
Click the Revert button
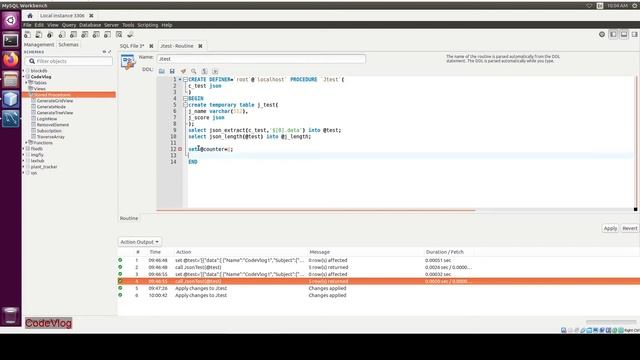click(630, 229)
